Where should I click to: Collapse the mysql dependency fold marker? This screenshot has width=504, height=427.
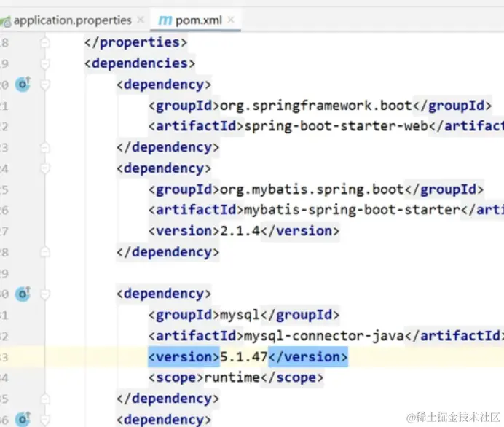[45, 294]
